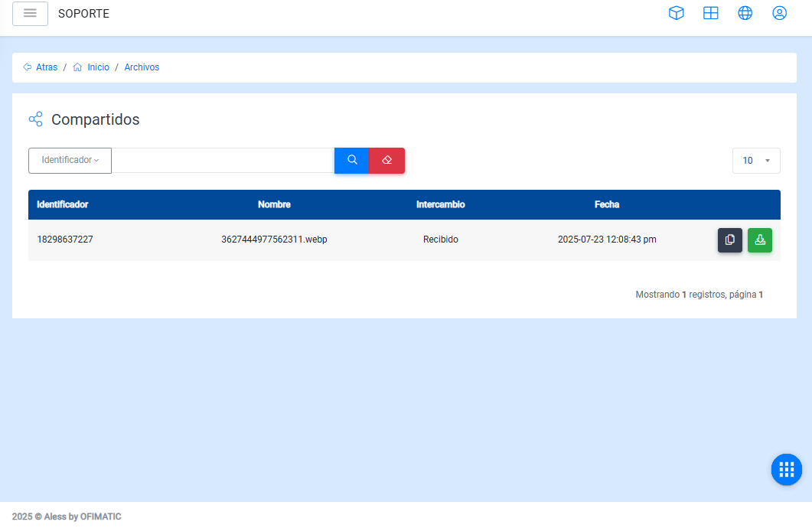812x528 pixels.
Task: Open the user profile icon
Action: 779,13
